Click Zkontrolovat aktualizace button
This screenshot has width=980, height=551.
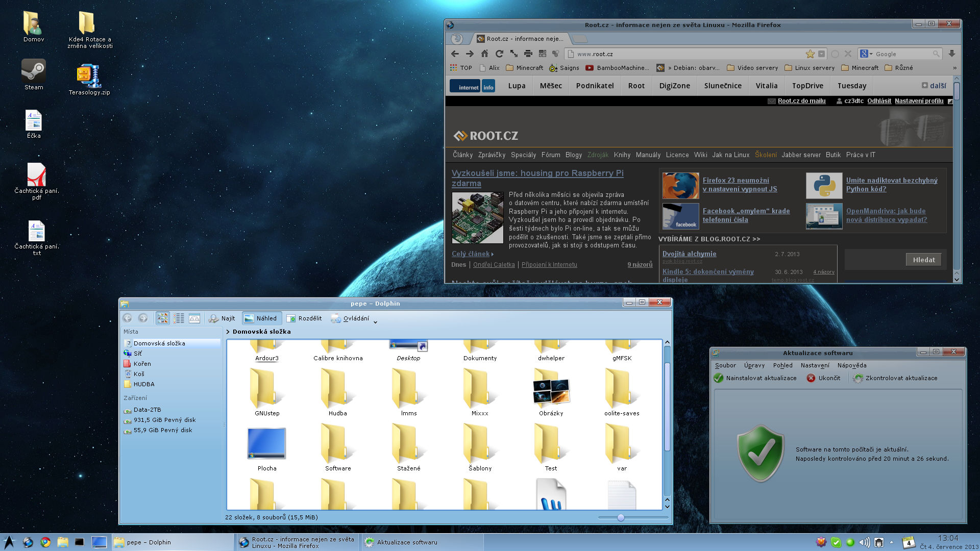[895, 378]
